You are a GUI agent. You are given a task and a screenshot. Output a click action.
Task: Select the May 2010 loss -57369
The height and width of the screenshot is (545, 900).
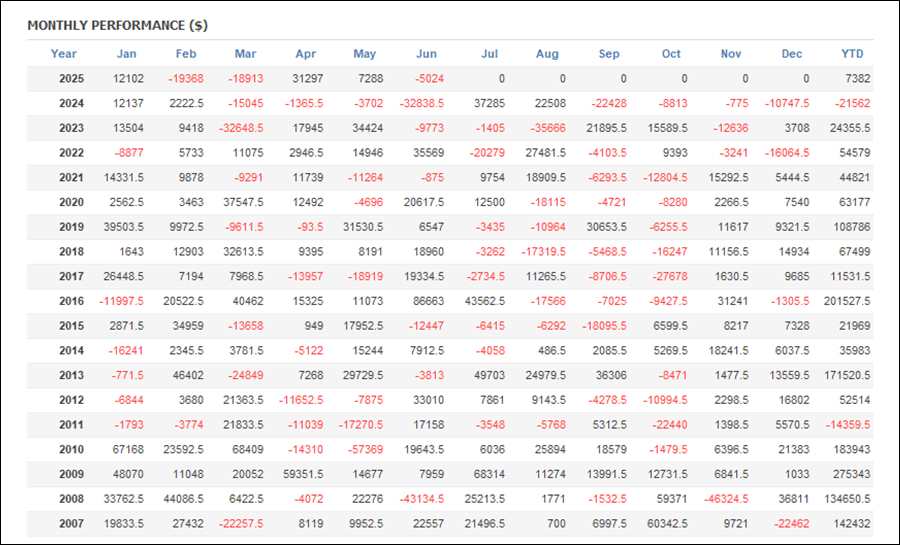point(365,450)
